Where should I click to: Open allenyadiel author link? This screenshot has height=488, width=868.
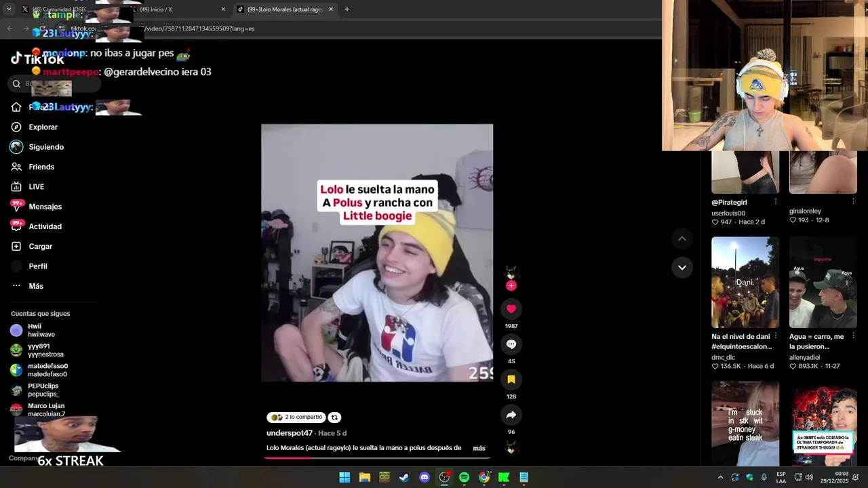tap(804, 357)
